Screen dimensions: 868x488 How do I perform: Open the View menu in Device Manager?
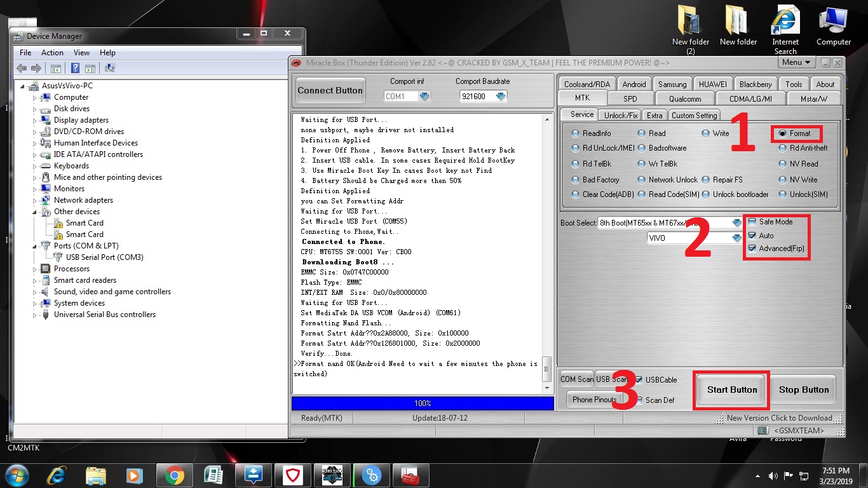point(81,53)
